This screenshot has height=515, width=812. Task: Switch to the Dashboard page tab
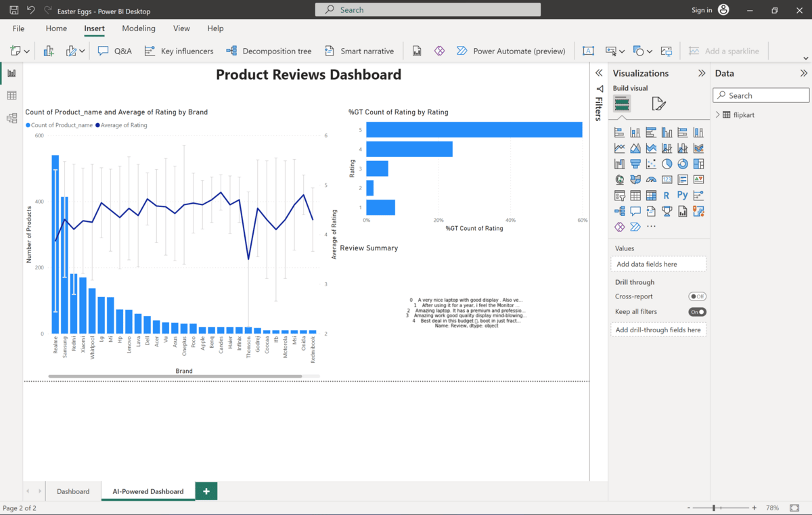pyautogui.click(x=73, y=491)
